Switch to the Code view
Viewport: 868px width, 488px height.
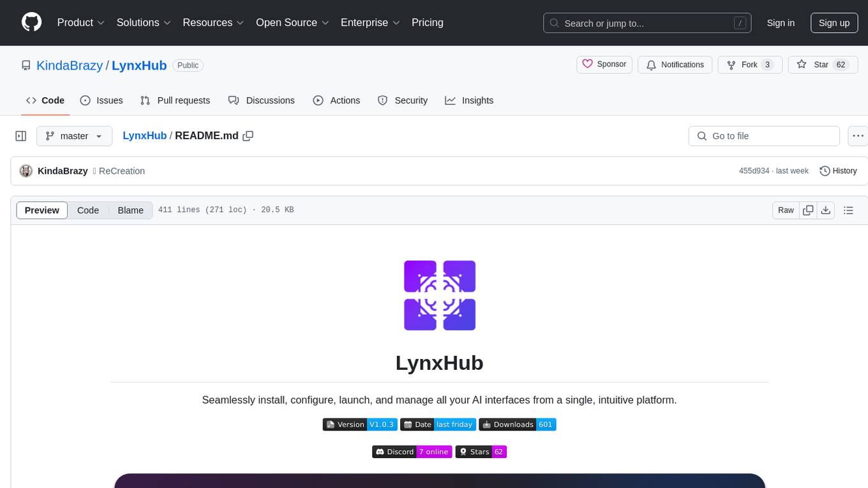coord(88,210)
